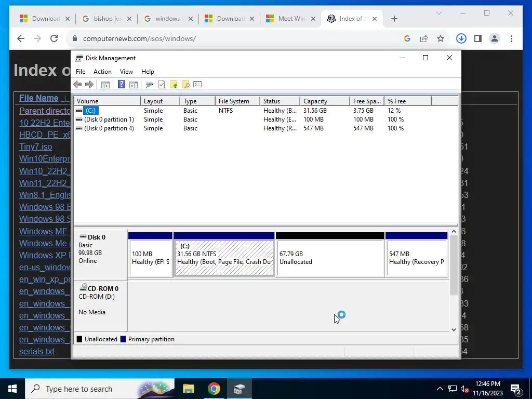Click the File Name column link
This screenshot has height=399, width=532.
pos(38,98)
